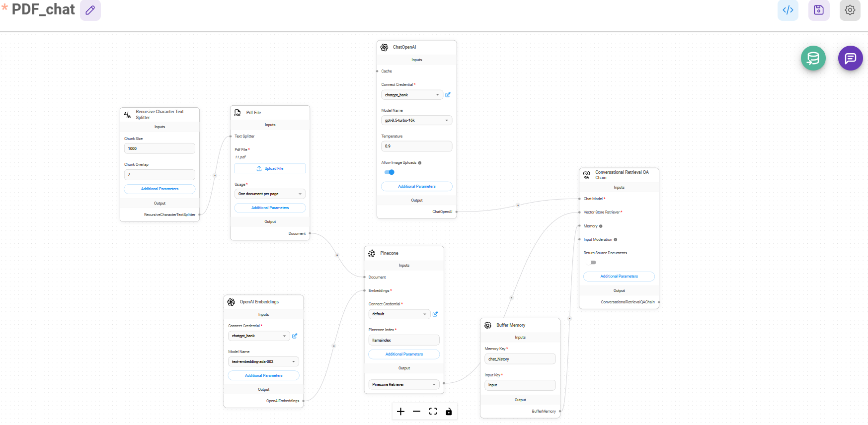Open Additional Parameters in Pinecone node
The height and width of the screenshot is (425, 868).
[404, 354]
